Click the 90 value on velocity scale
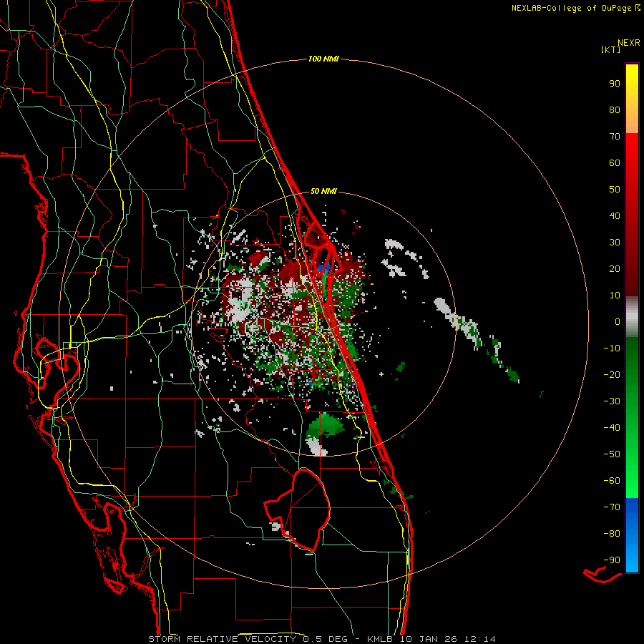The image size is (644, 644). [x=615, y=84]
